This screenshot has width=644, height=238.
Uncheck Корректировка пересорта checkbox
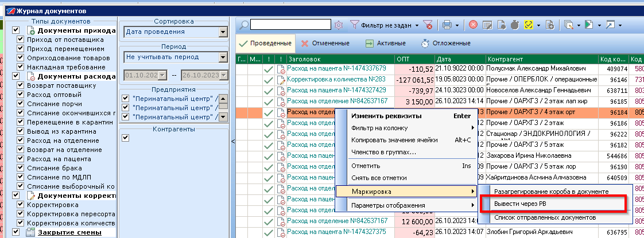pyautogui.click(x=20, y=214)
